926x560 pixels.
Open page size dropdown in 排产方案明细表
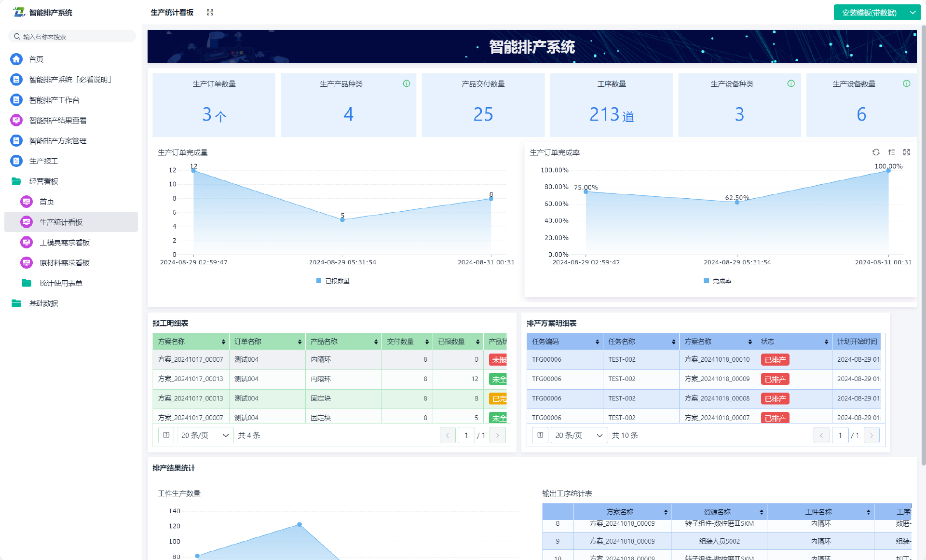579,435
